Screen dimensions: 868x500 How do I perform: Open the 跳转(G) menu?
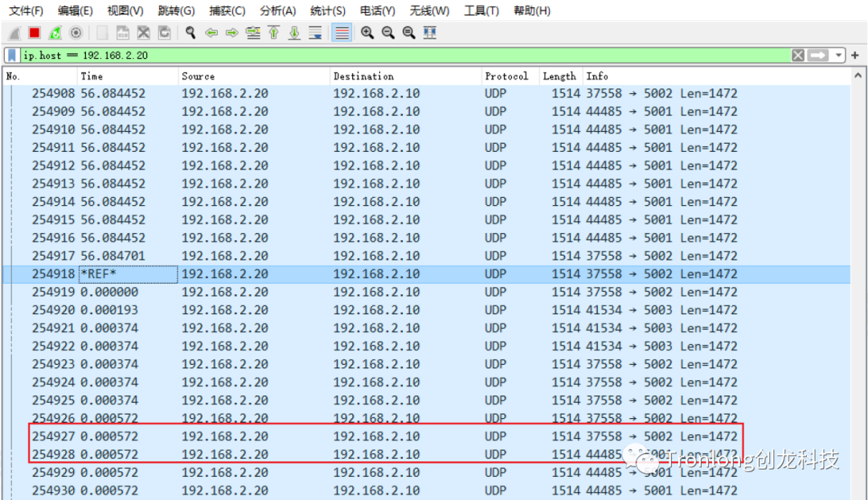[176, 10]
